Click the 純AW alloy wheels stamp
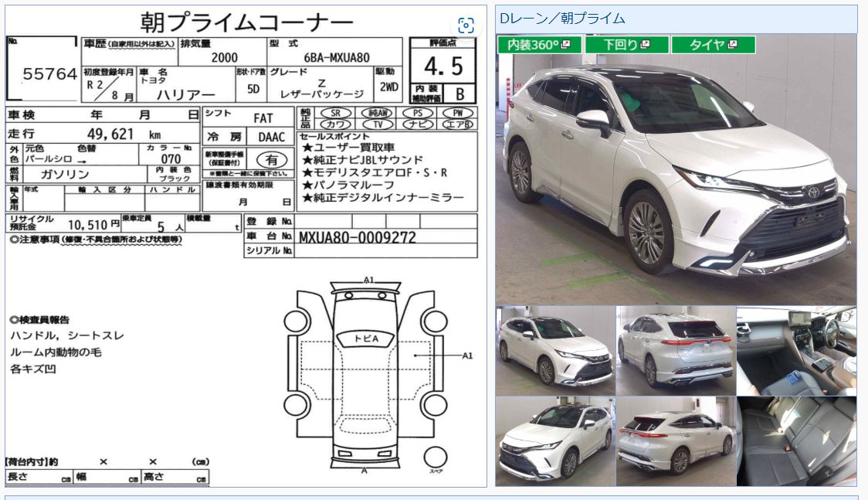This screenshot has height=500, width=868. (375, 112)
